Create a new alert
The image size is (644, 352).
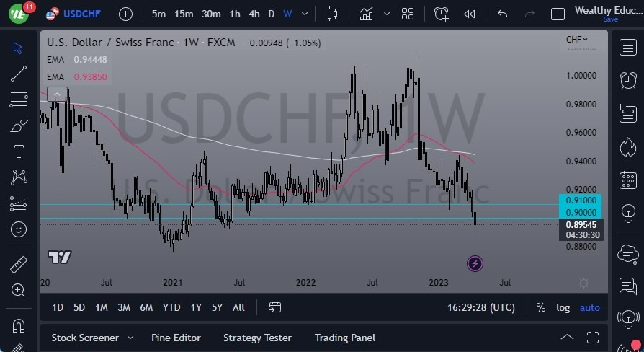tap(442, 14)
